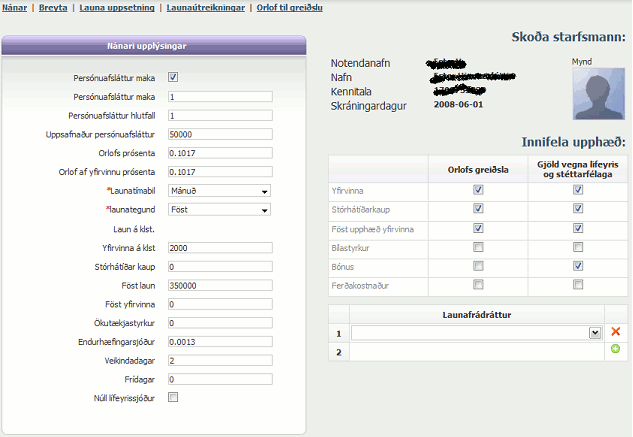Add a new Launafrádráttur row with green plus
The image size is (633, 437).
point(615,349)
